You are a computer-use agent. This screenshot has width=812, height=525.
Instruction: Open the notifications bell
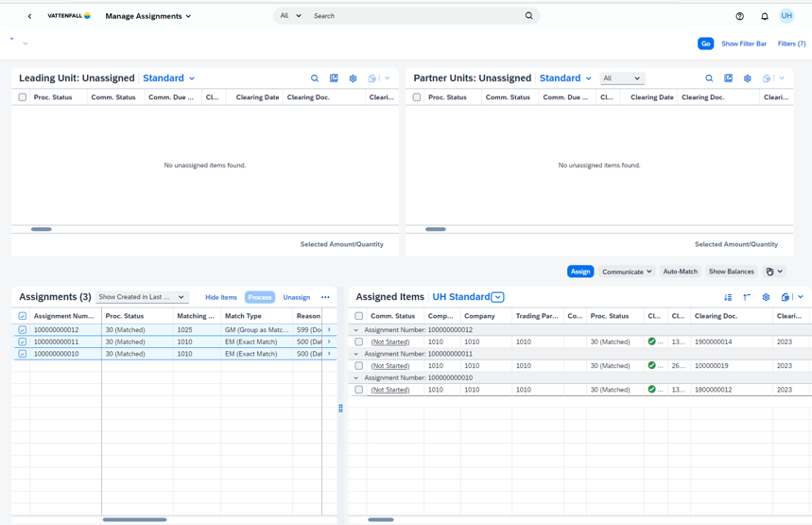point(765,16)
